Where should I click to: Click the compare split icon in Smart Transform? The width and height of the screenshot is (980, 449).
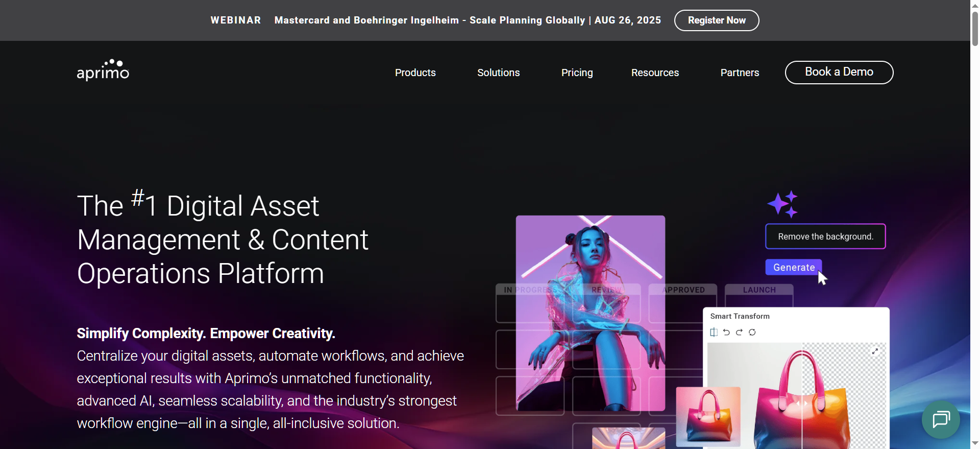[x=714, y=332]
